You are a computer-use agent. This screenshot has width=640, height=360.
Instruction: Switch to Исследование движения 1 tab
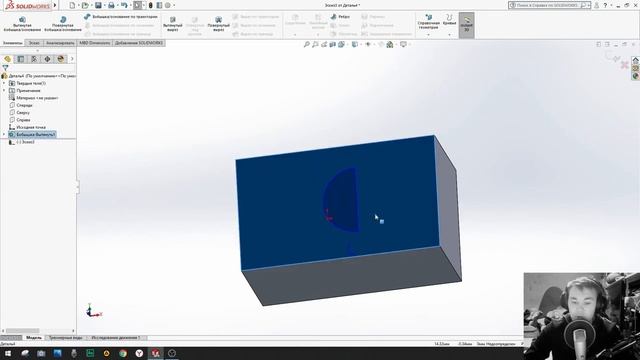[x=116, y=338]
